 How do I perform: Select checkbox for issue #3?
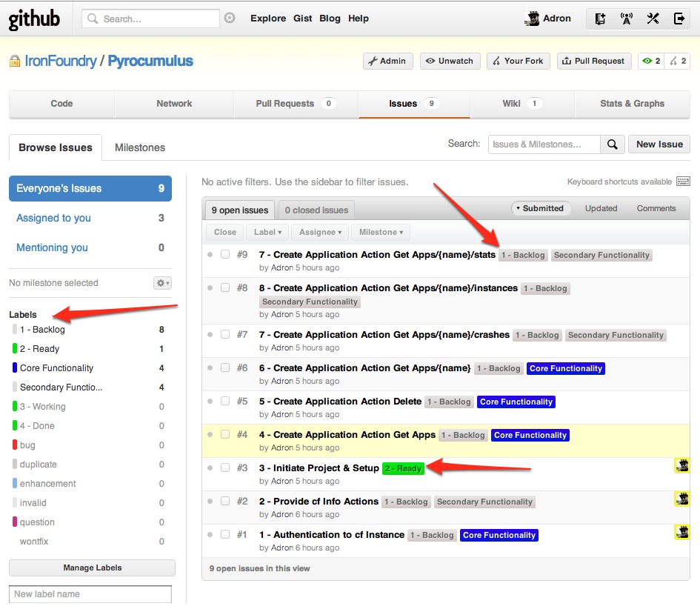[x=225, y=467]
